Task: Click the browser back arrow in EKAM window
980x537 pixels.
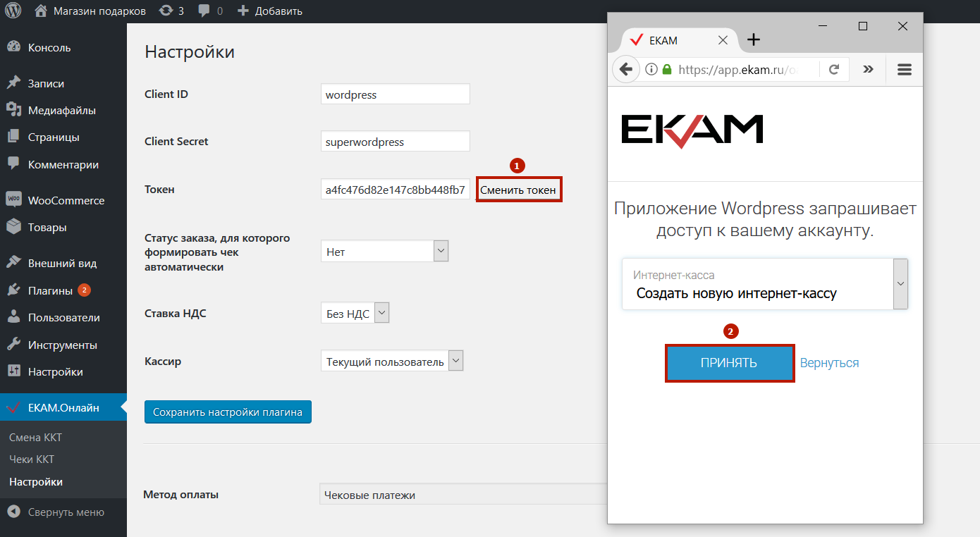Action: (625, 69)
